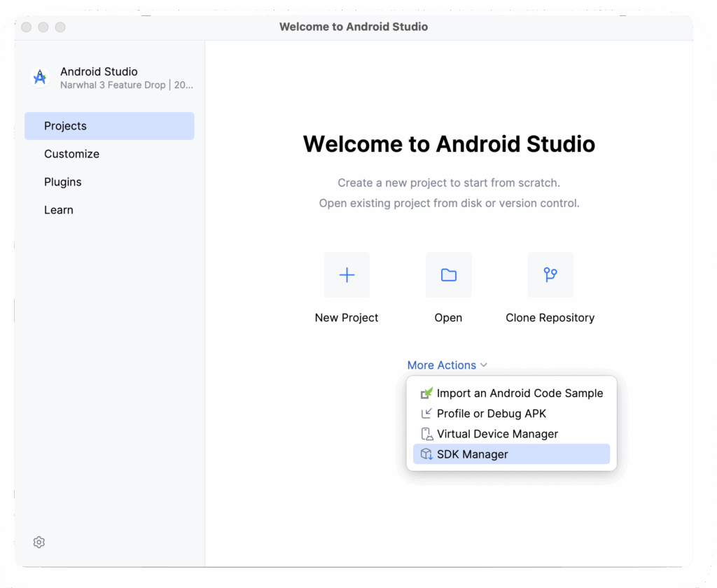Click the Open folder icon
Screen dimensions: 717x588
tap(449, 275)
